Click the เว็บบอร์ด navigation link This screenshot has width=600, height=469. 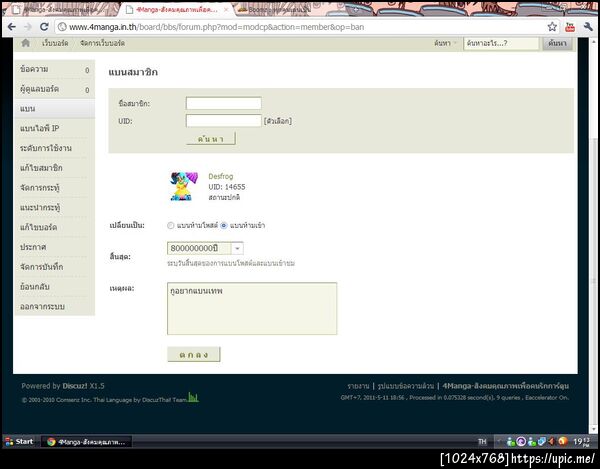(55, 43)
